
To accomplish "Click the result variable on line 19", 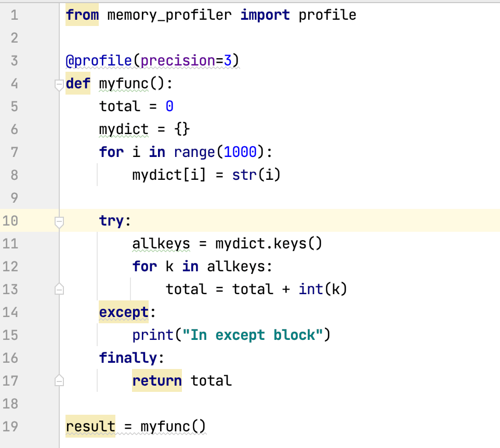I will click(90, 426).
